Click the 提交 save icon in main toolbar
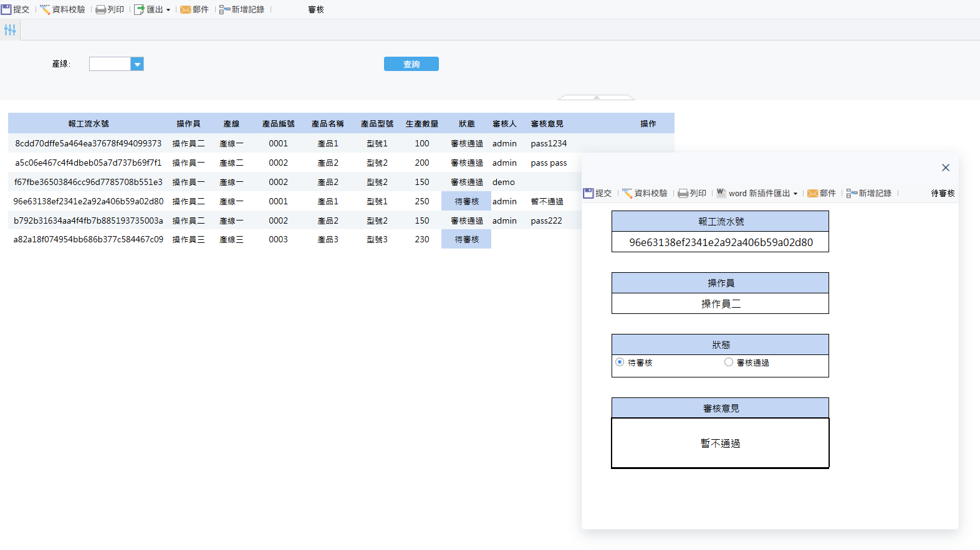980x550 pixels. pyautogui.click(x=6, y=9)
